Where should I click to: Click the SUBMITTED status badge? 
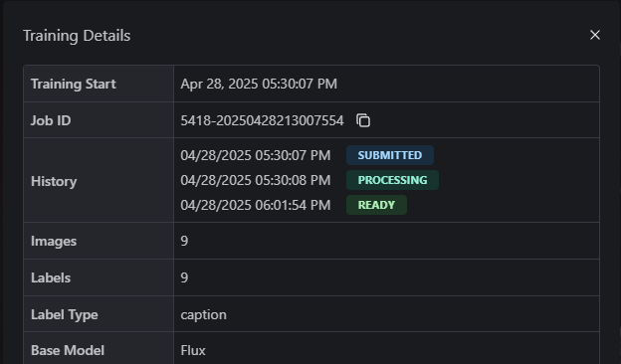coord(390,155)
